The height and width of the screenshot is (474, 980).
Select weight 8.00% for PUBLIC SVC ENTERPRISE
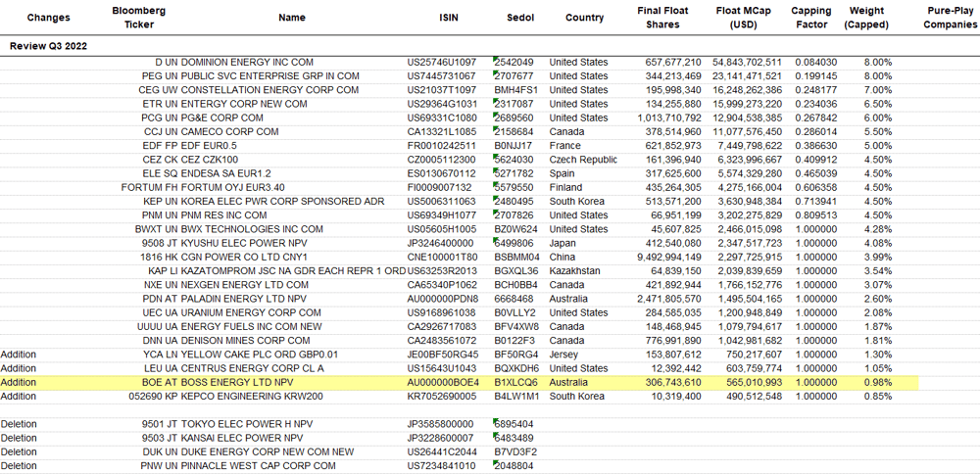coord(879,76)
